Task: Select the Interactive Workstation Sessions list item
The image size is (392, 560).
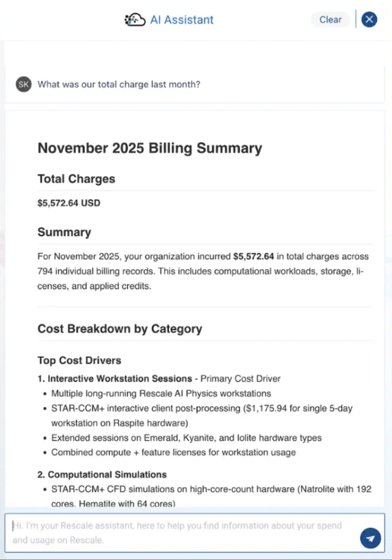Action: [120, 379]
